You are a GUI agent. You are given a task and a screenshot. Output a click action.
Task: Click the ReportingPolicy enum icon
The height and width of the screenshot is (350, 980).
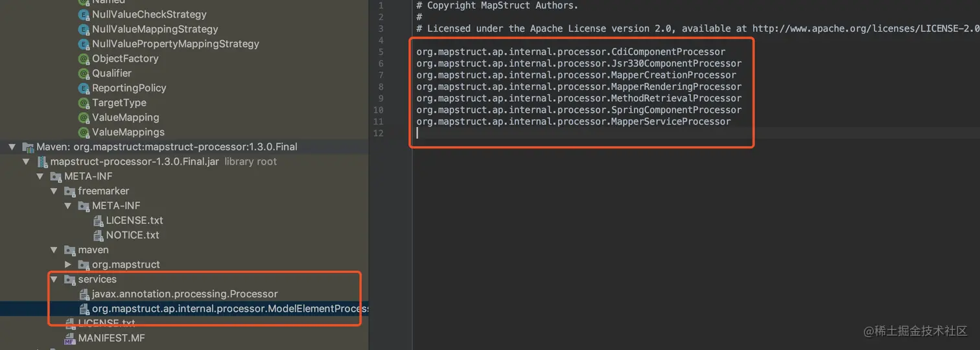pos(84,88)
